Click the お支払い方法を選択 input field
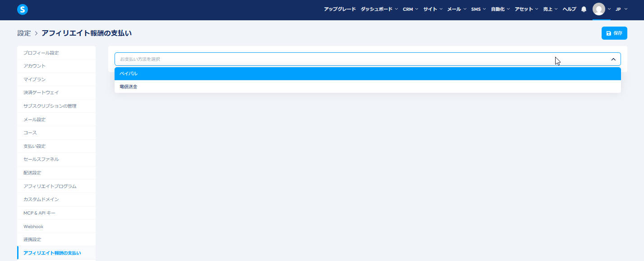The image size is (644, 261). 368,59
